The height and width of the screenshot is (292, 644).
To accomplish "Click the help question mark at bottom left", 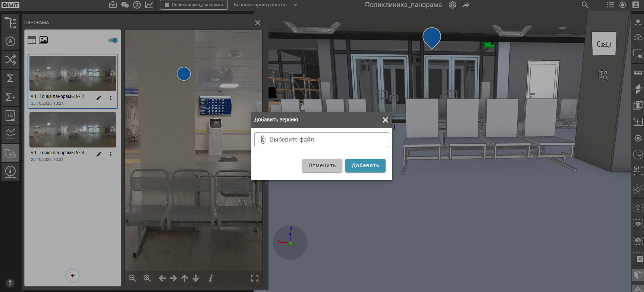I will (x=10, y=283).
